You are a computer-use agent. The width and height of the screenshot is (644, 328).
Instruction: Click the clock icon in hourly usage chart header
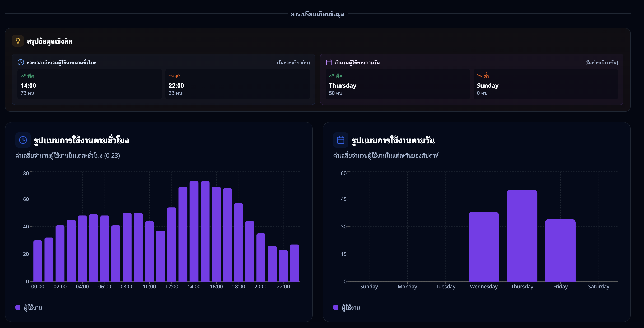[23, 140]
